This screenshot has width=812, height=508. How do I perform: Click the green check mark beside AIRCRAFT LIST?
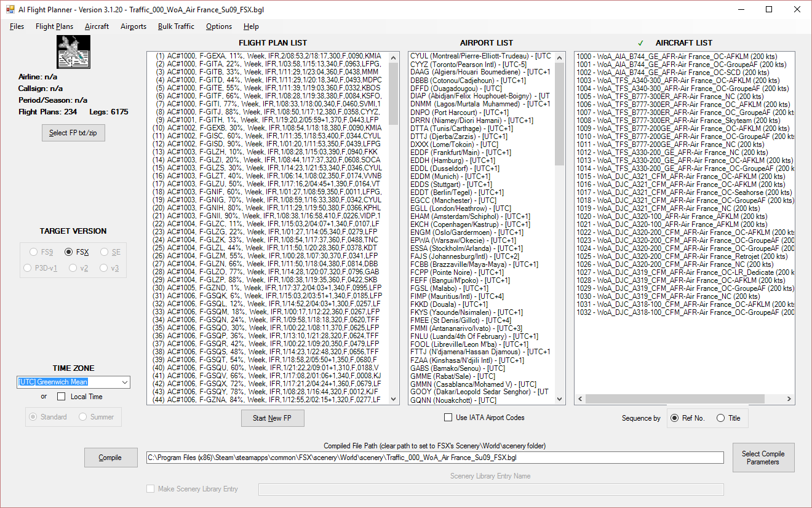(x=640, y=43)
